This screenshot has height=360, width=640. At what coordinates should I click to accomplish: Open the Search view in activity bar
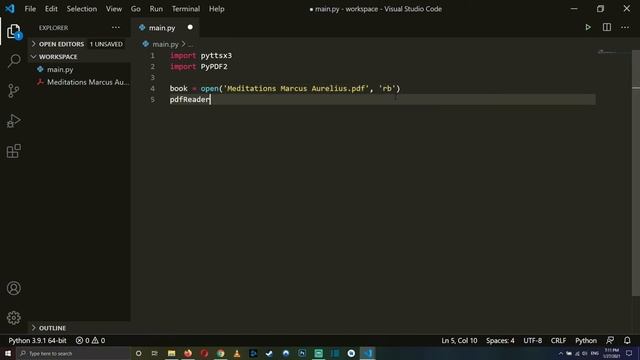coord(13,61)
